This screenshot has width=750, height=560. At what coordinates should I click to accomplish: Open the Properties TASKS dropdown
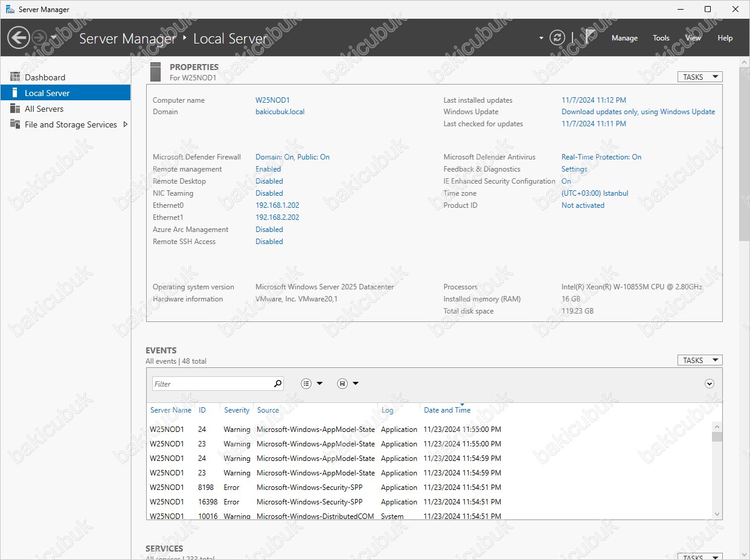coord(700,77)
